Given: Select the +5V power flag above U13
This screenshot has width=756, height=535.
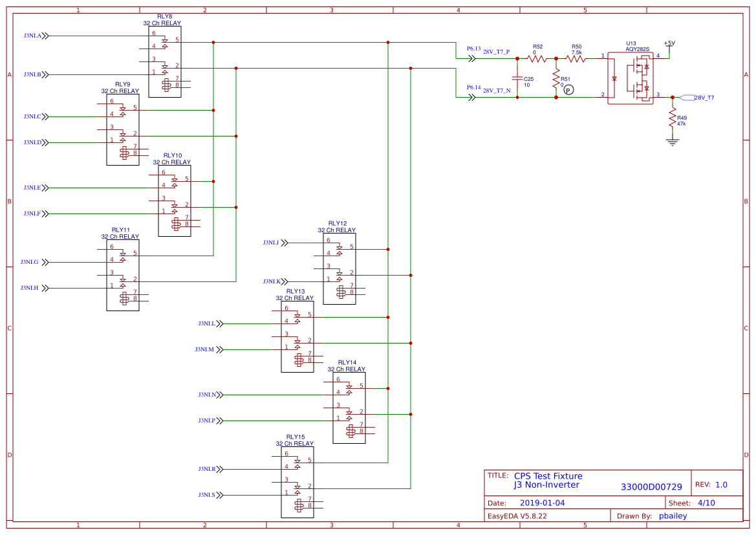Looking at the screenshot, I should point(670,45).
